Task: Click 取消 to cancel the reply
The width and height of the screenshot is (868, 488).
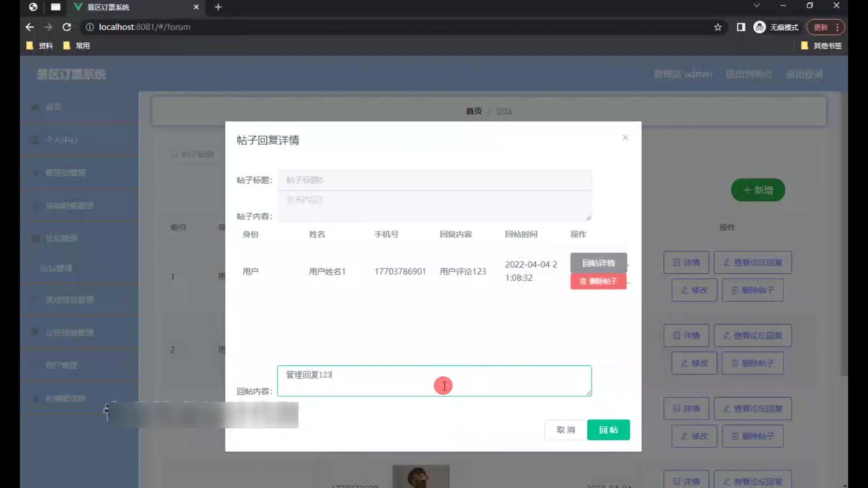Action: [566, 430]
